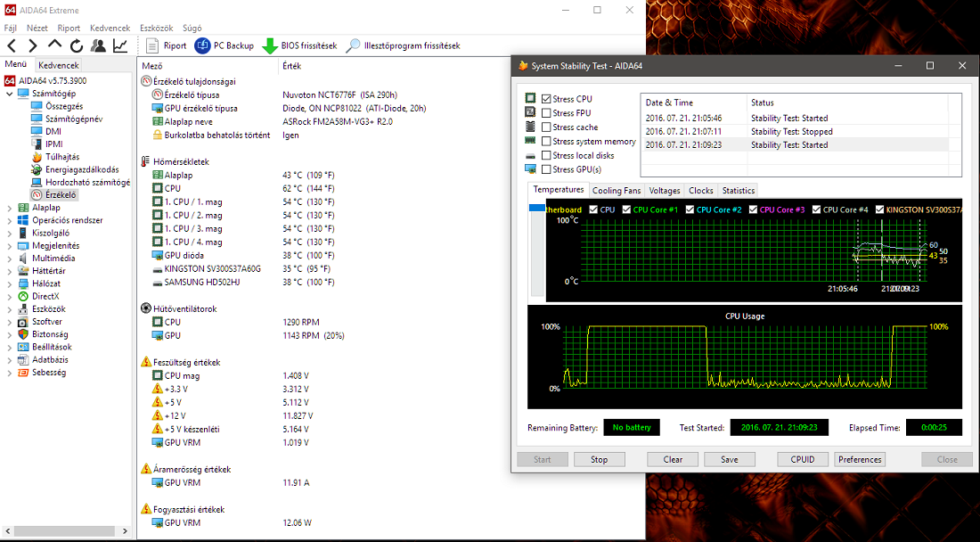980x542 pixels.
Task: Select DMI in the tree
Action: [53, 131]
